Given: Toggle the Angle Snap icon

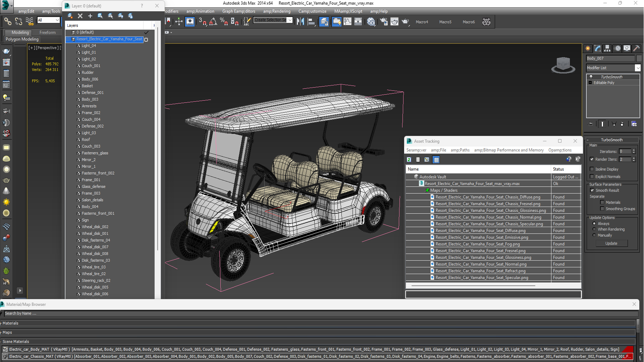Looking at the screenshot, I should (x=213, y=22).
